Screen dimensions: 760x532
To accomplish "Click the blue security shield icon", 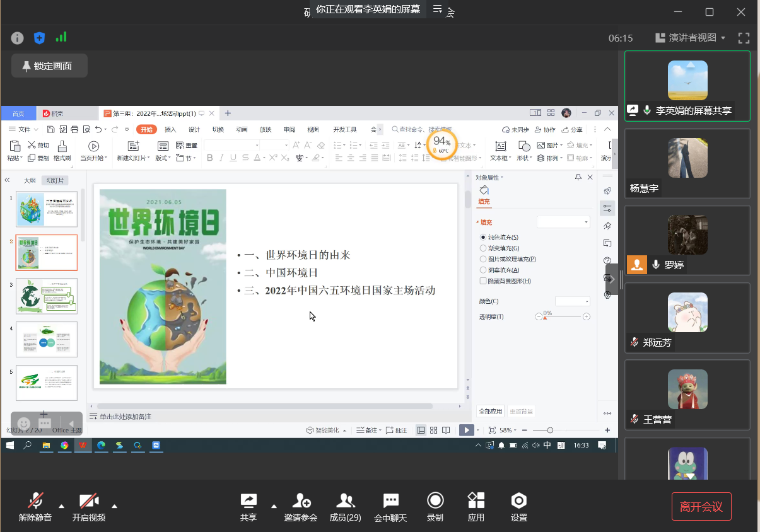I will point(39,38).
